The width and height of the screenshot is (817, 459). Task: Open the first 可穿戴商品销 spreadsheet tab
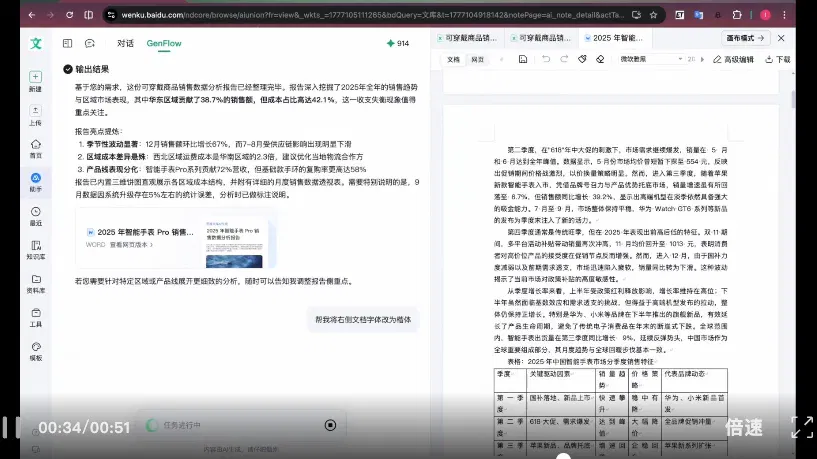(x=467, y=38)
